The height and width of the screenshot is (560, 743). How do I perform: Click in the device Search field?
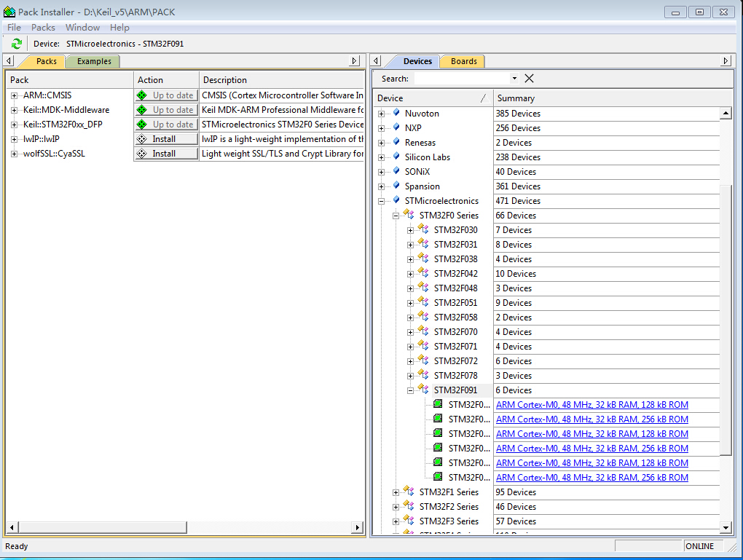coord(462,78)
